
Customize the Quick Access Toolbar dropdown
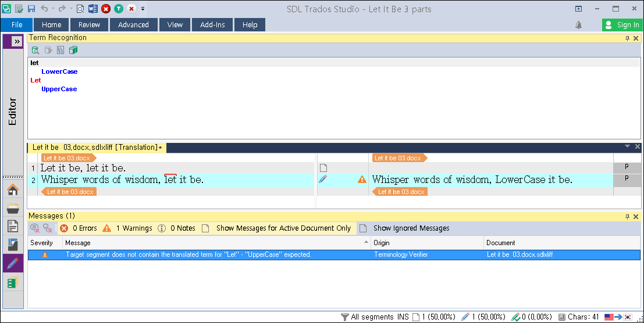pyautogui.click(x=143, y=8)
